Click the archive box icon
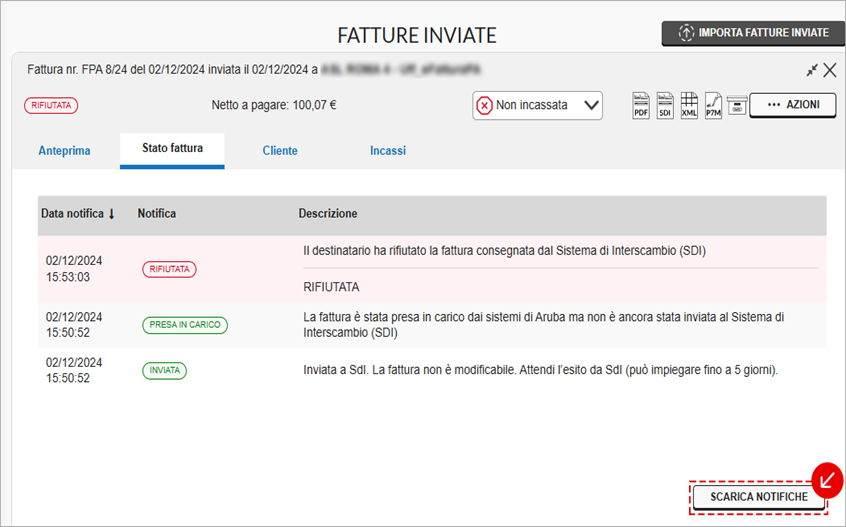This screenshot has width=846, height=527. tap(736, 105)
